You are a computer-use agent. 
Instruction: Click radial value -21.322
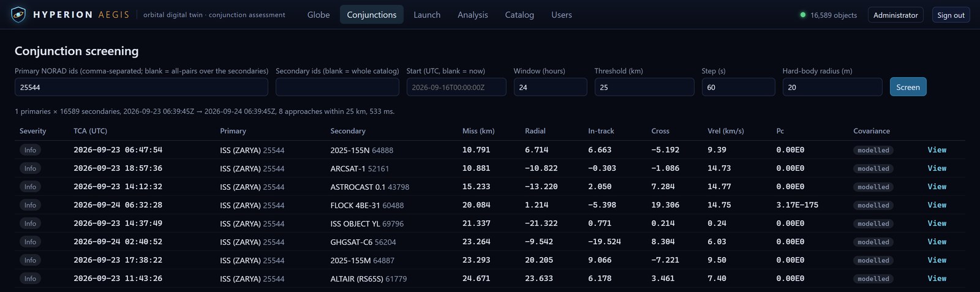(541, 223)
